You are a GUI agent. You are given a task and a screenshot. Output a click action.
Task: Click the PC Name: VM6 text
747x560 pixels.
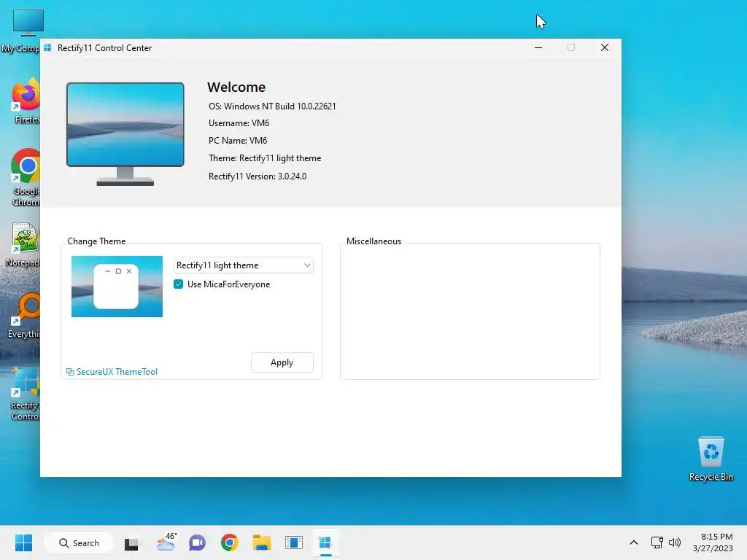(238, 141)
